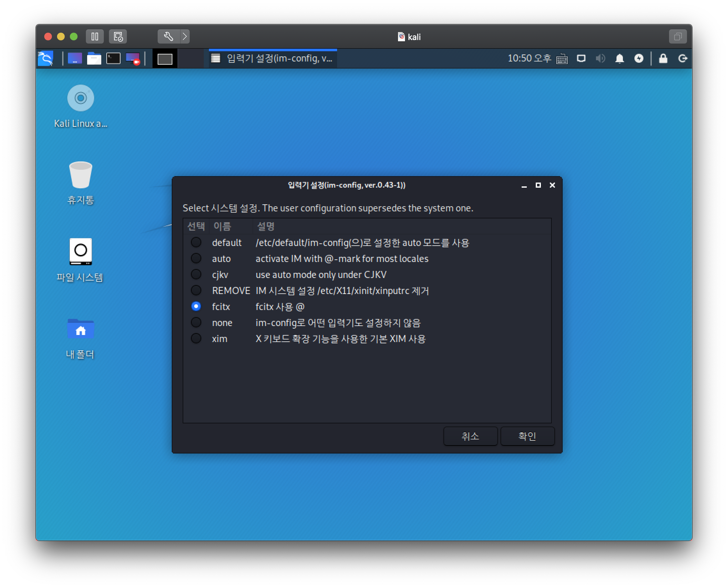Launch the terminal emulator from panel
Screen dimensions: 728x588
coord(113,58)
